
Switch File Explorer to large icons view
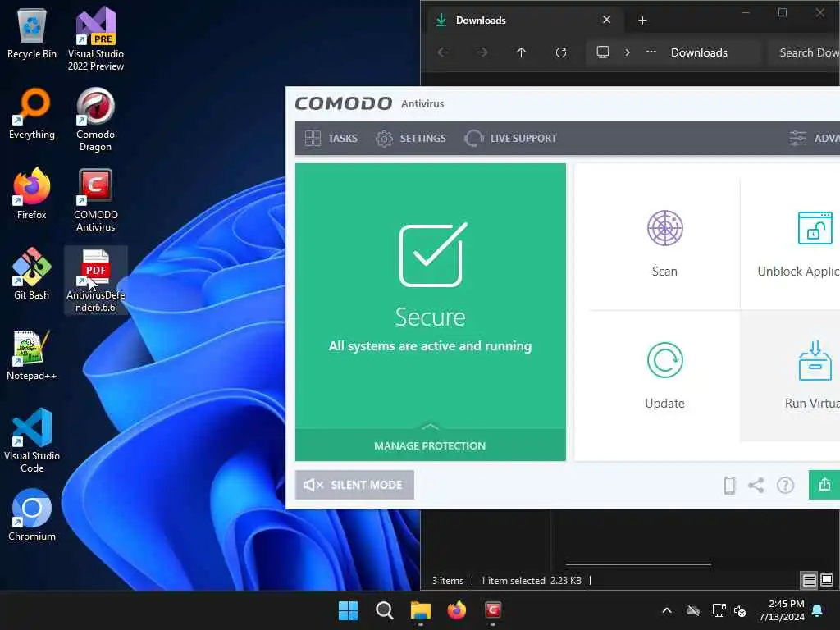click(x=827, y=580)
